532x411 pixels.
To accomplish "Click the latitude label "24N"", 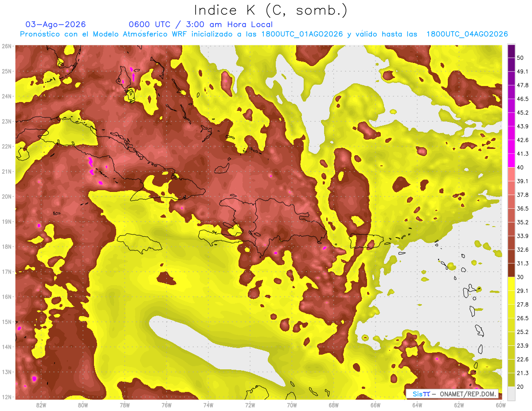I will click(x=7, y=96).
